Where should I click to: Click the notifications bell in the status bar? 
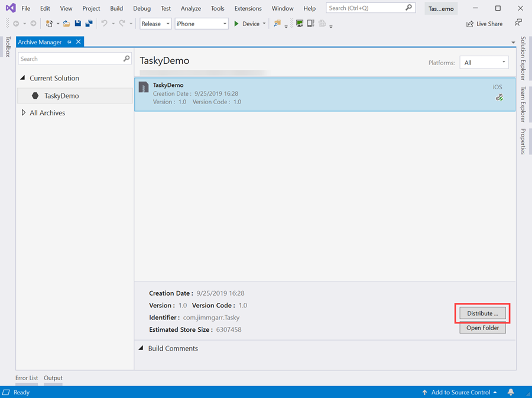tap(511, 392)
